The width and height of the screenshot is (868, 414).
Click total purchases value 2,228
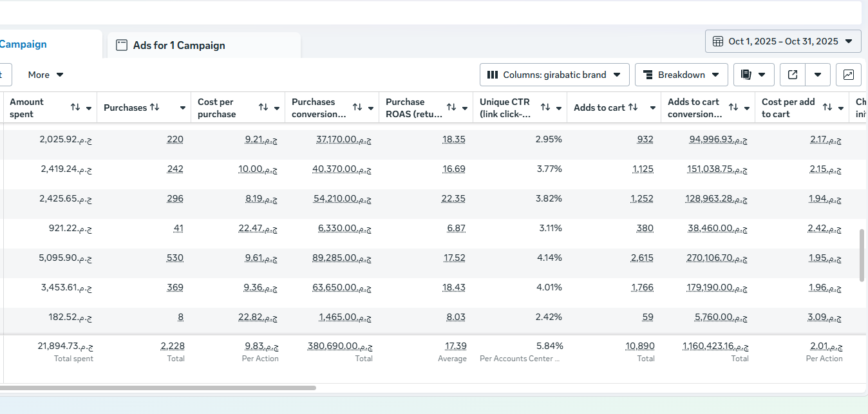(172, 346)
